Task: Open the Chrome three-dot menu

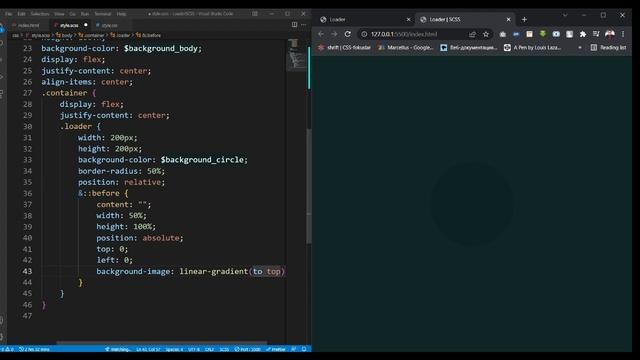Action: [x=623, y=34]
